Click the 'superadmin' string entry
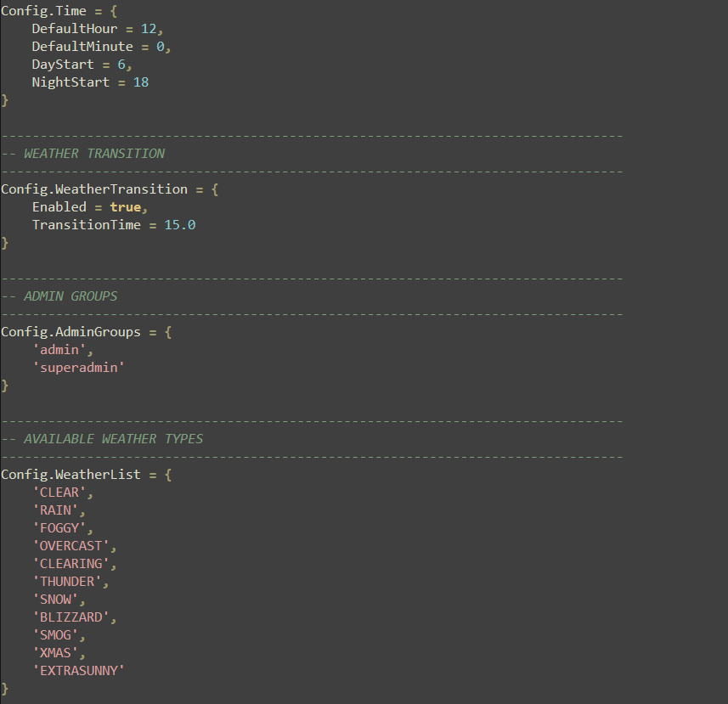Screen dimensions: 728x704 coord(79,367)
